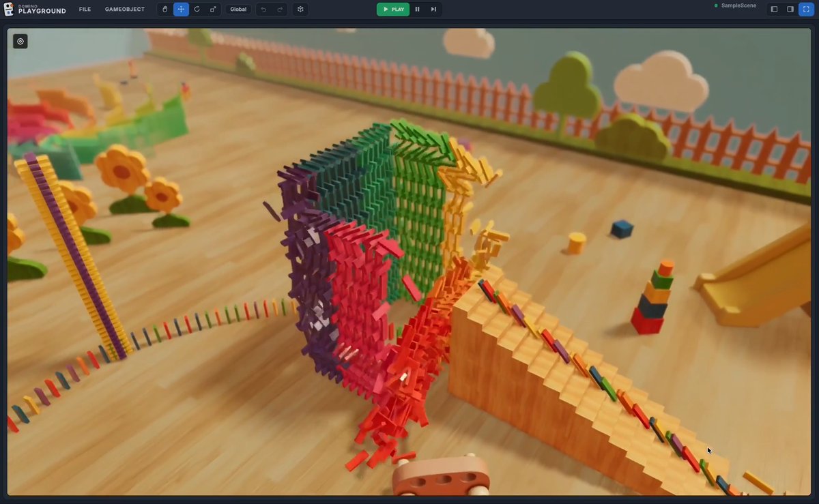Image resolution: width=819 pixels, height=504 pixels.
Task: Select the Rotate tool
Action: [x=197, y=10]
